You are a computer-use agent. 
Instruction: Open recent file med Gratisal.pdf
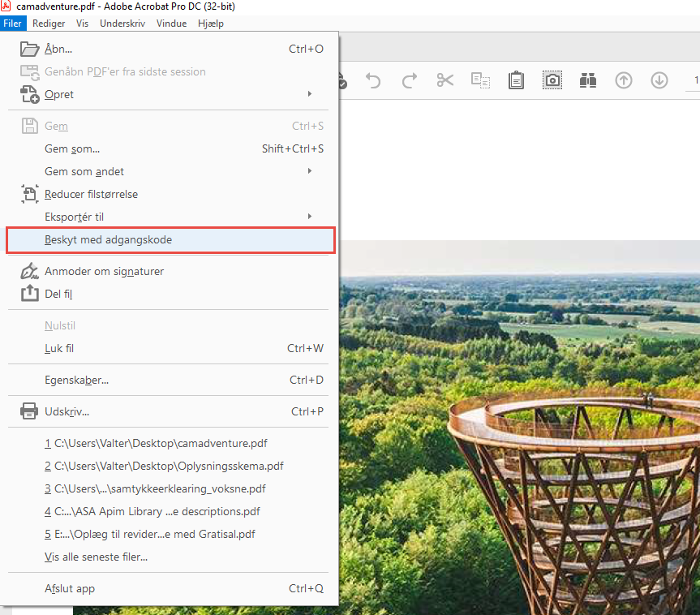pos(168,535)
